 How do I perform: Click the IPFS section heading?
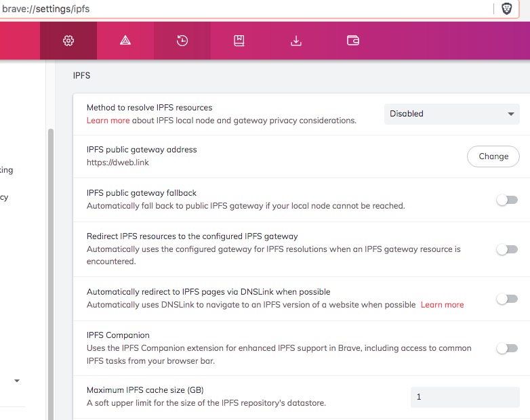click(81, 75)
